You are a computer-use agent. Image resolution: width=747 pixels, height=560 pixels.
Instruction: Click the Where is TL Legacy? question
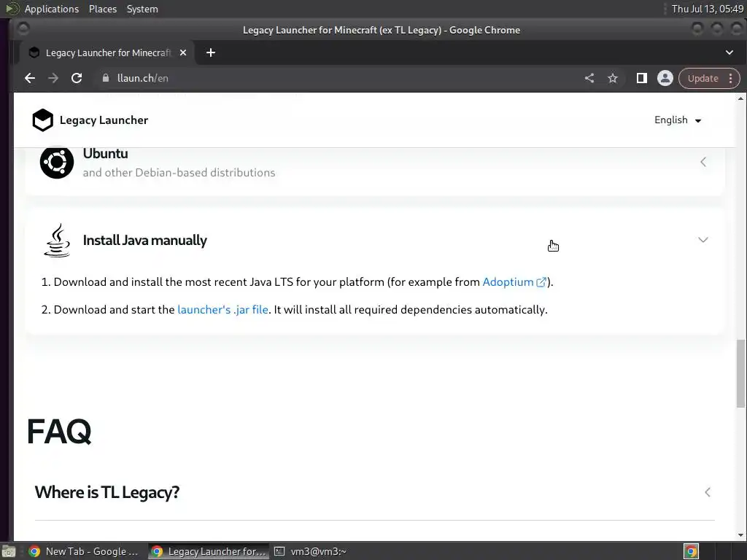pyautogui.click(x=107, y=492)
